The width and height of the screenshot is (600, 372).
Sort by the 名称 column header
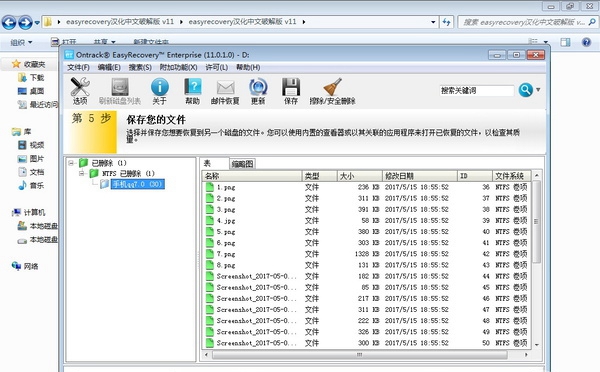pos(252,176)
